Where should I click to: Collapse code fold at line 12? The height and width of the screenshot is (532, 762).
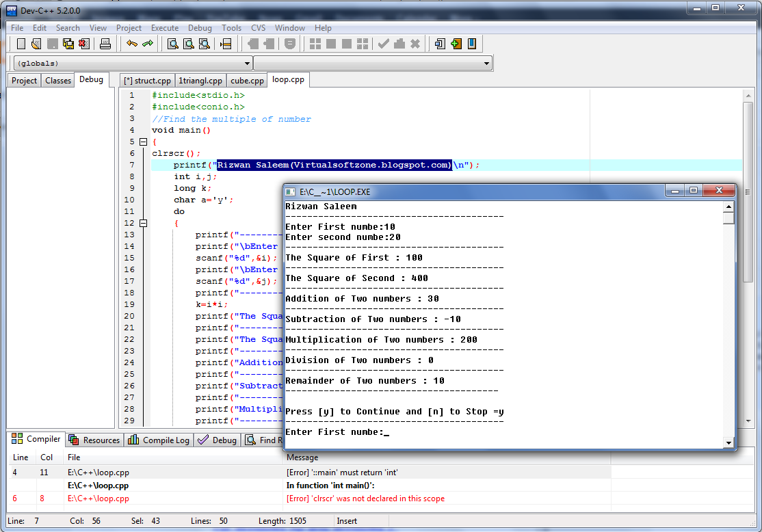pyautogui.click(x=144, y=224)
